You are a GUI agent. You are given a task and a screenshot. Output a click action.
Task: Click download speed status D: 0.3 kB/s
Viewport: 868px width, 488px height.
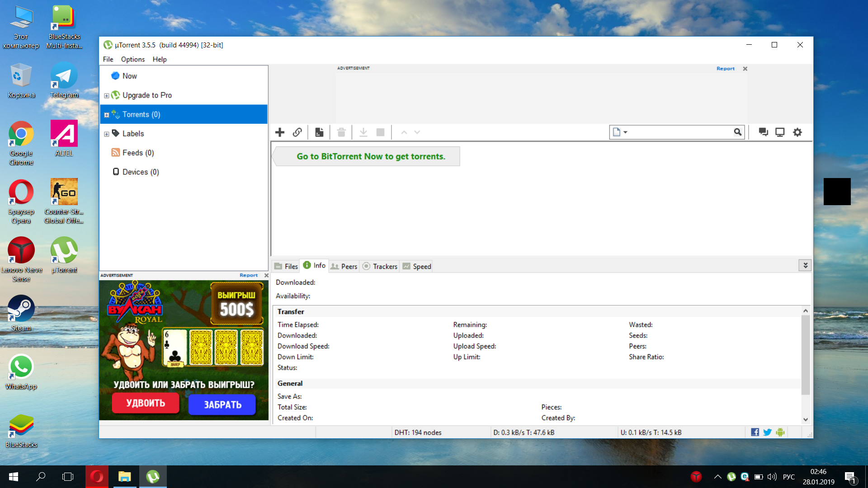point(524,432)
